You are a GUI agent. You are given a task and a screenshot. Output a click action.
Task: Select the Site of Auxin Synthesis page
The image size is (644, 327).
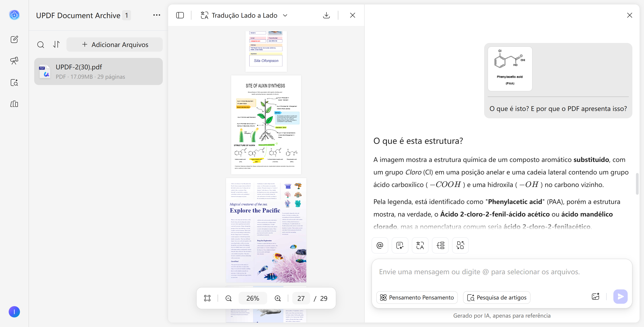pyautogui.click(x=266, y=125)
